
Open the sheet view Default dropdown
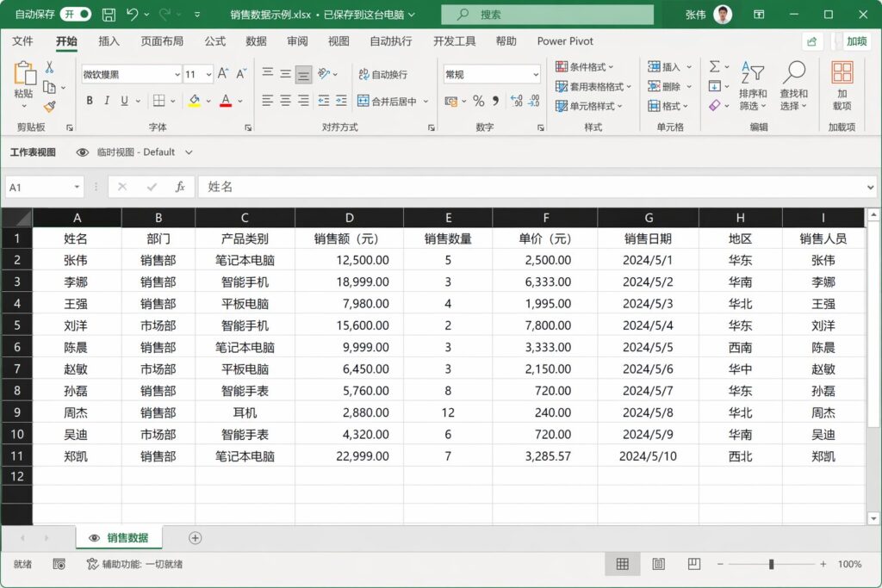(189, 152)
